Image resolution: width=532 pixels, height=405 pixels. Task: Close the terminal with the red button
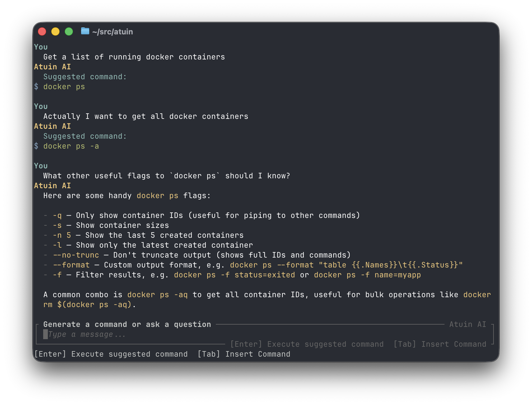point(42,31)
